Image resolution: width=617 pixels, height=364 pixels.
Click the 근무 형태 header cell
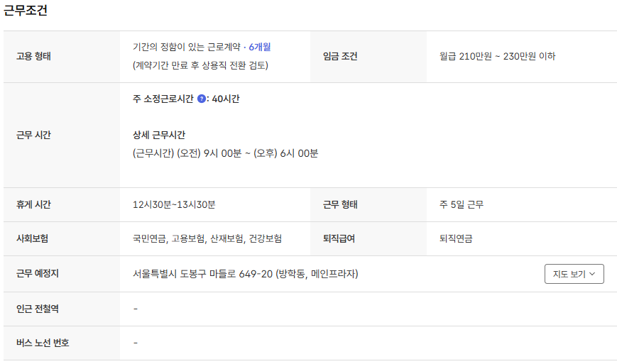340,205
